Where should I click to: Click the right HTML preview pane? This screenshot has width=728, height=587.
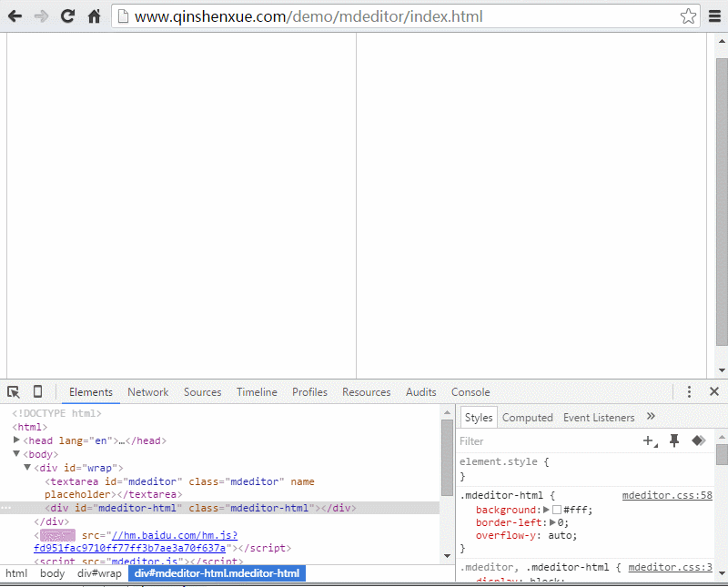coord(531,206)
